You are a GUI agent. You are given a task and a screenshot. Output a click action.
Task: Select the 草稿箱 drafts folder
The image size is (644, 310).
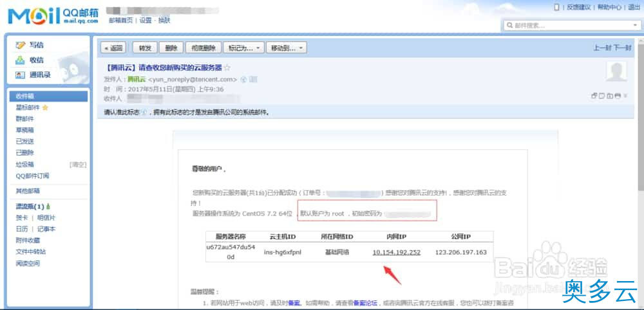coord(24,130)
